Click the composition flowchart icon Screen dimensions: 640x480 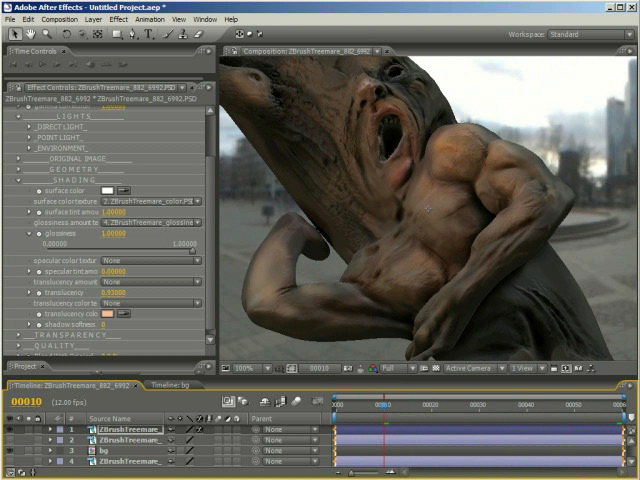point(591,369)
